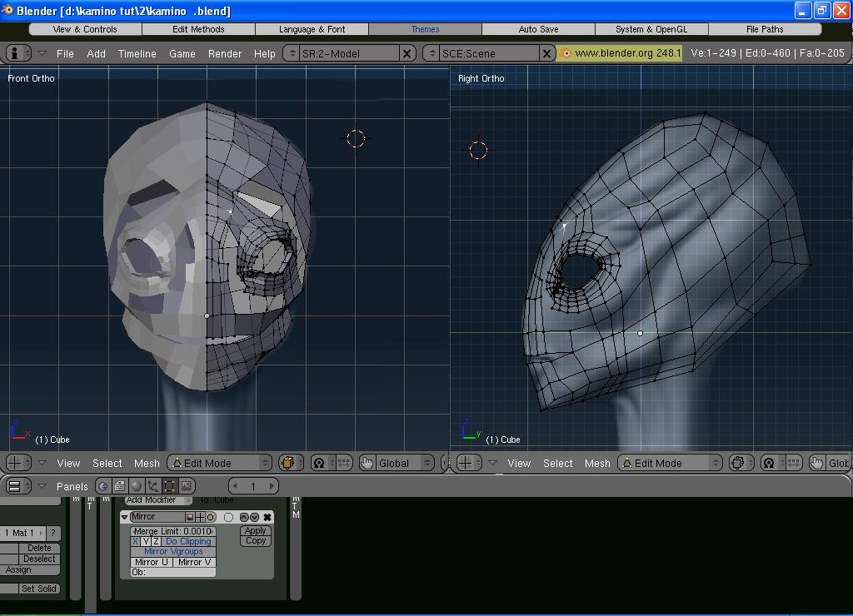The image size is (853, 616).
Task: Toggle Mirror modifier in Edit mode icon
Action: pyautogui.click(x=211, y=517)
